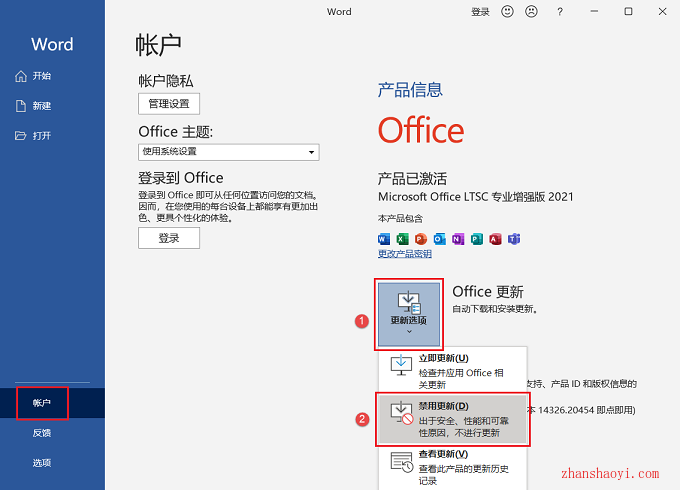Screen dimensions: 680x490
Task: Minimize the Word window
Action: [595, 12]
